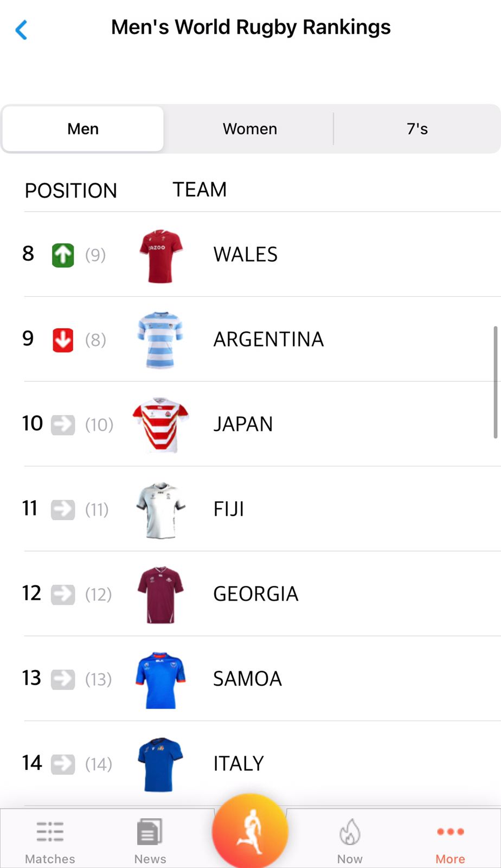The width and height of the screenshot is (501, 868).
Task: Open the Matches tab icon
Action: coord(50,832)
